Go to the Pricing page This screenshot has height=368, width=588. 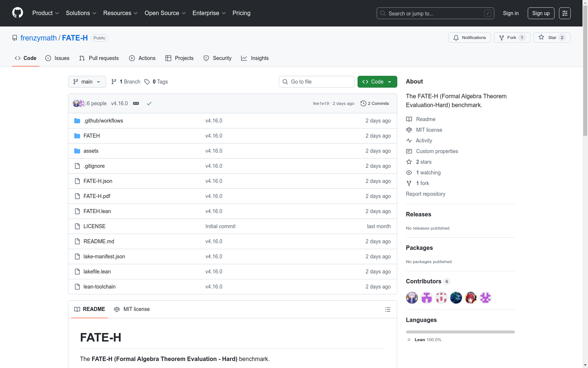[241, 13]
